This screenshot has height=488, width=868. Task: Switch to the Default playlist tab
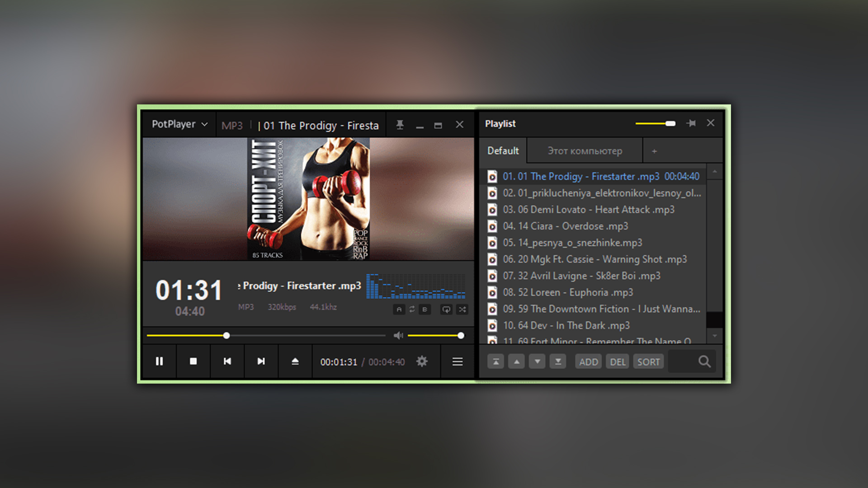click(x=503, y=151)
